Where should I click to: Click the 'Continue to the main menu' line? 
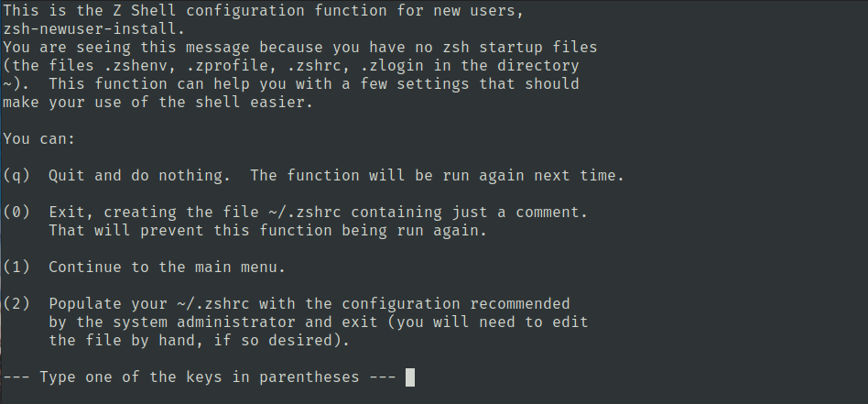point(168,268)
